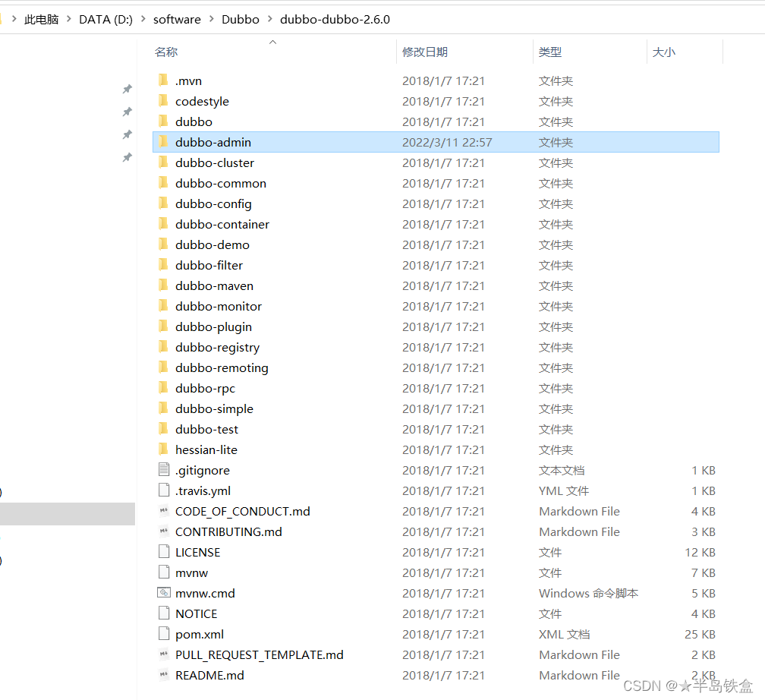Viewport: 765px width, 700px height.
Task: Select the dubbo-simple folder name
Action: click(215, 408)
